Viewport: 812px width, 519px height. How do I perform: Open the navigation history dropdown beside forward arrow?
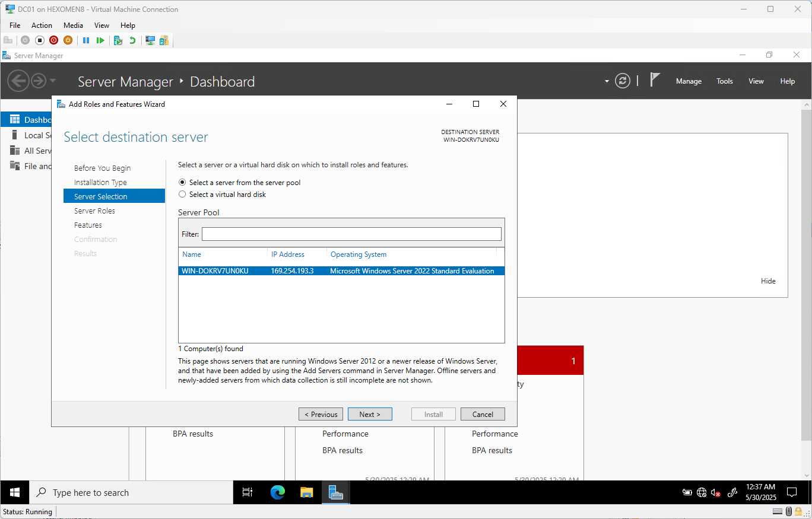53,81
